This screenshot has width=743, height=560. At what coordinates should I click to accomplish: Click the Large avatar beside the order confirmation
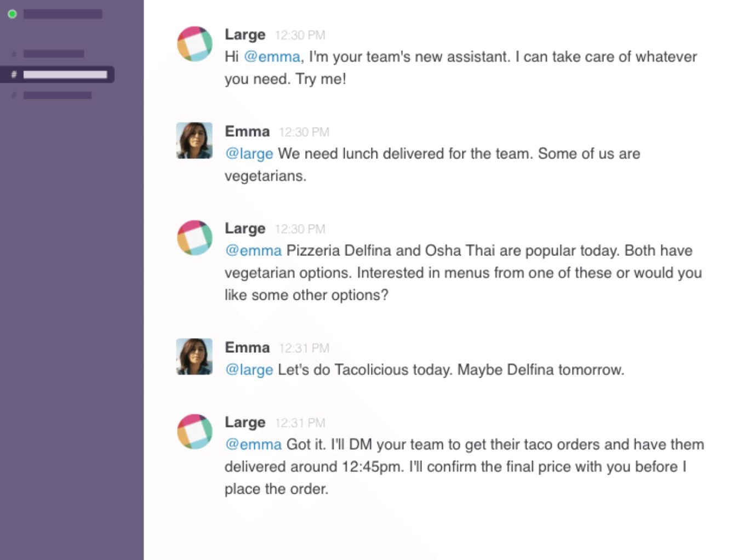click(x=194, y=431)
